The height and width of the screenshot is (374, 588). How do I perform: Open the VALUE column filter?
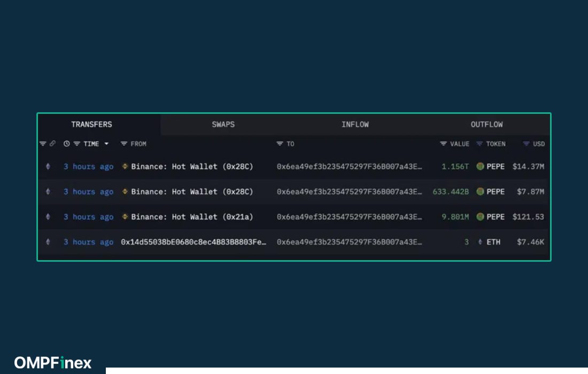443,144
